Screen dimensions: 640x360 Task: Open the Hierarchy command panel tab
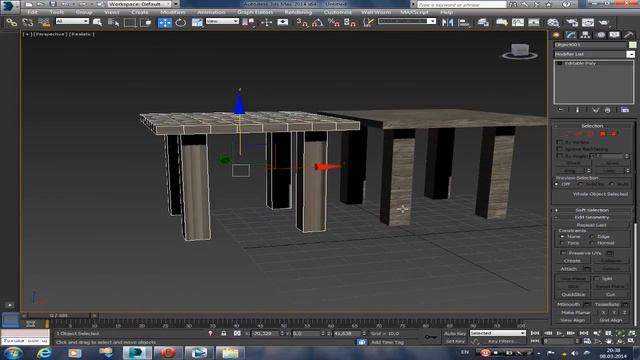(585, 35)
